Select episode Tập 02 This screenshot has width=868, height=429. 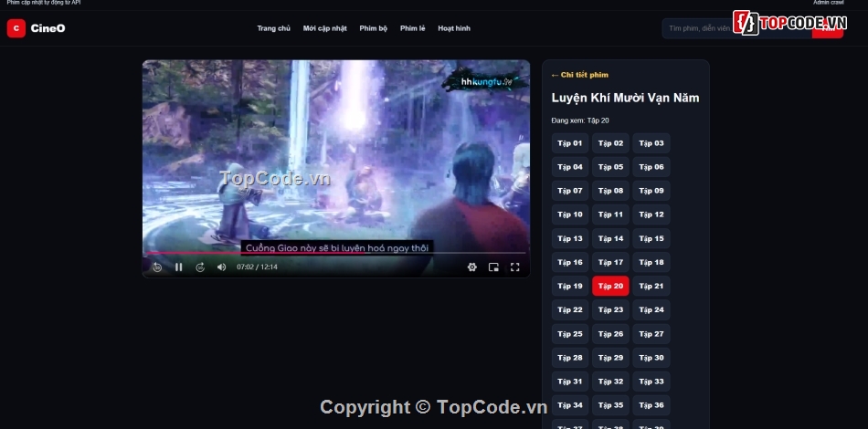coord(610,143)
